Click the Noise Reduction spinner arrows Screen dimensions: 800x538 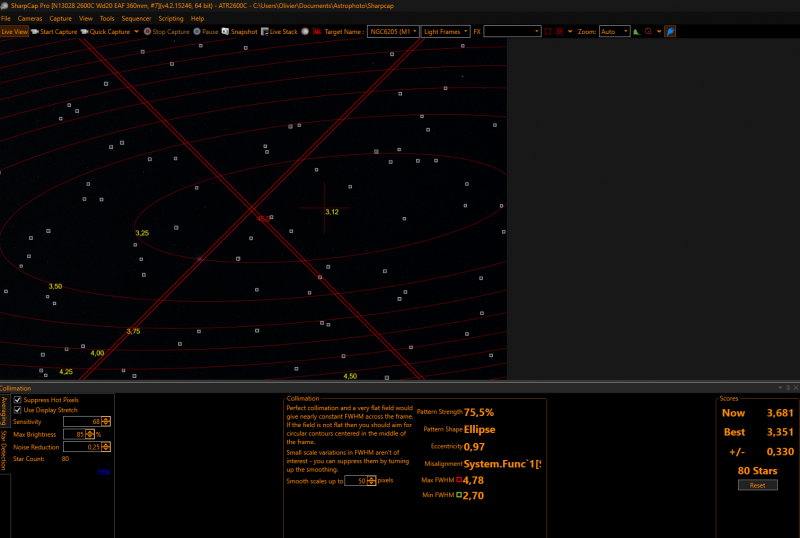106,447
